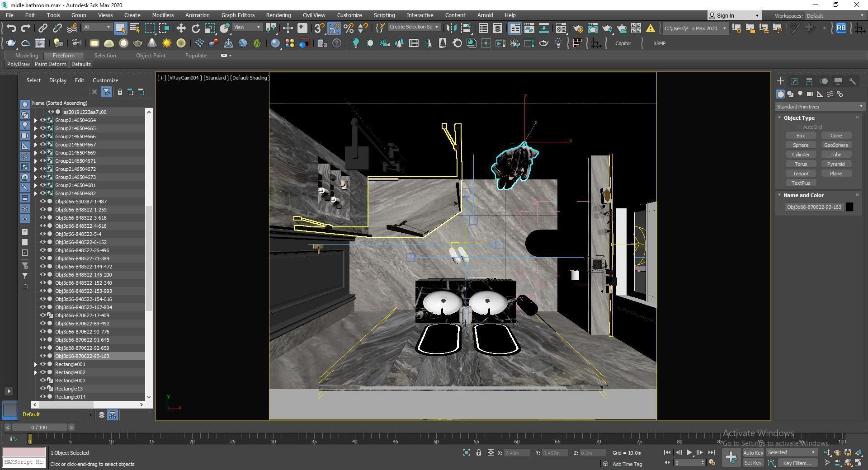This screenshot has height=470, width=868.
Task: Click the yellow warning triangle icon
Action: coord(651,28)
